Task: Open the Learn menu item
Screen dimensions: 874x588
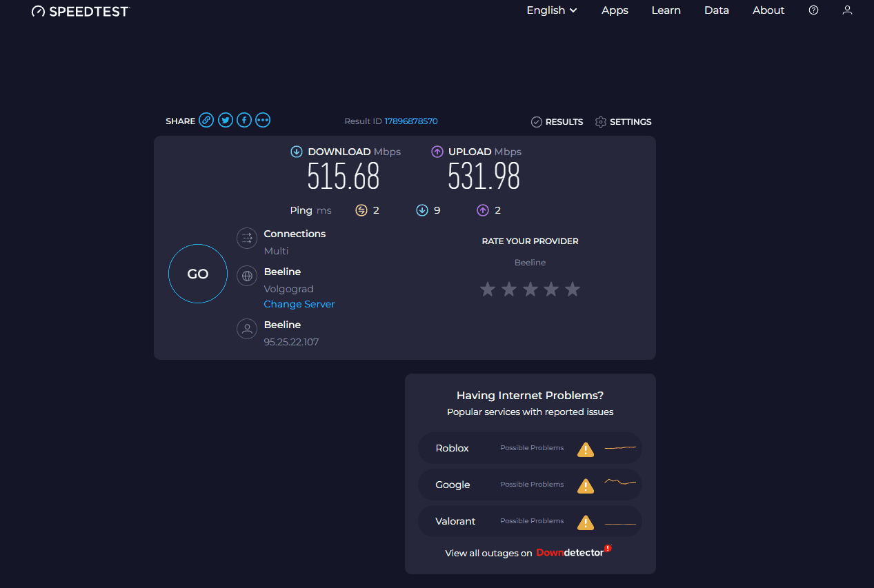Action: click(x=666, y=10)
